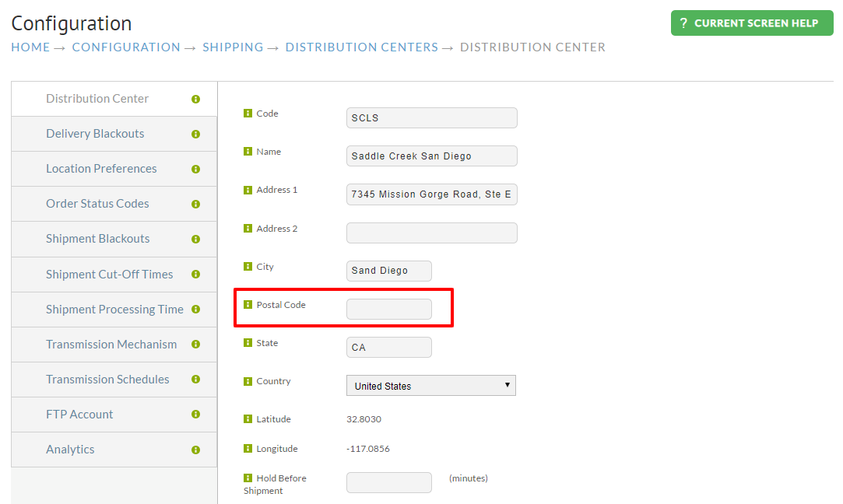Open Current Screen Help

click(x=752, y=23)
